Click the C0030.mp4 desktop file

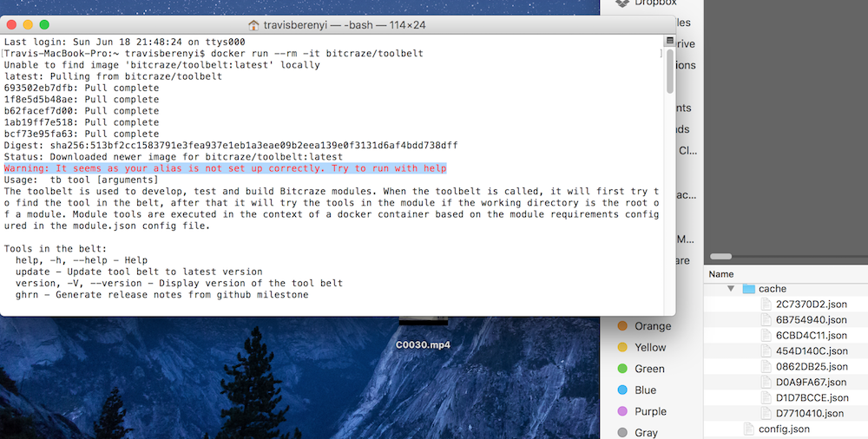point(423,344)
